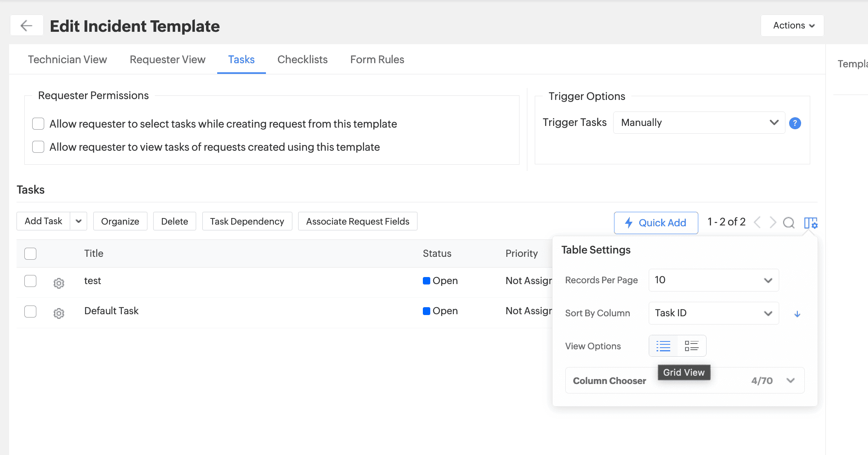The image size is (868, 455).
Task: Open the Trigger Tasks Manually dropdown
Action: (699, 123)
